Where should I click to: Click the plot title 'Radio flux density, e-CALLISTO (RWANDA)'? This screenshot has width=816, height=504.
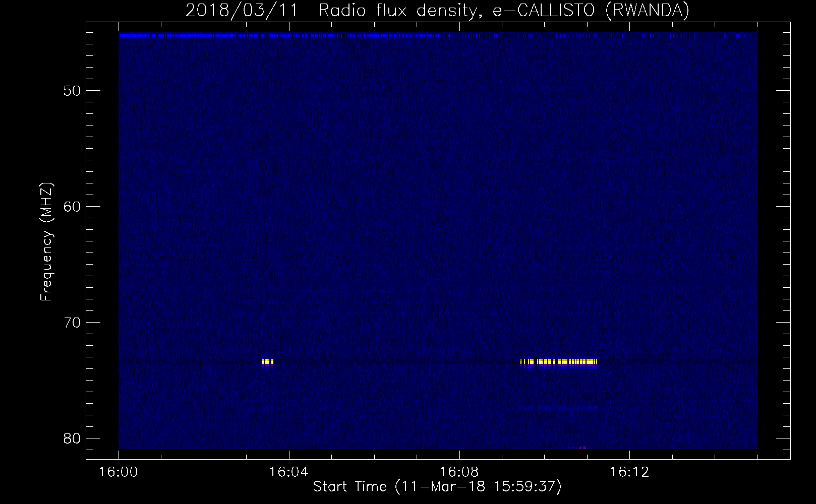(x=504, y=11)
